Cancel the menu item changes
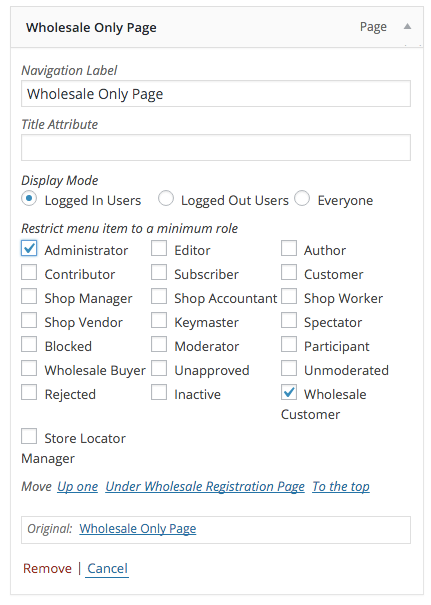Image resolution: width=431 pixels, height=605 pixels. click(x=107, y=568)
